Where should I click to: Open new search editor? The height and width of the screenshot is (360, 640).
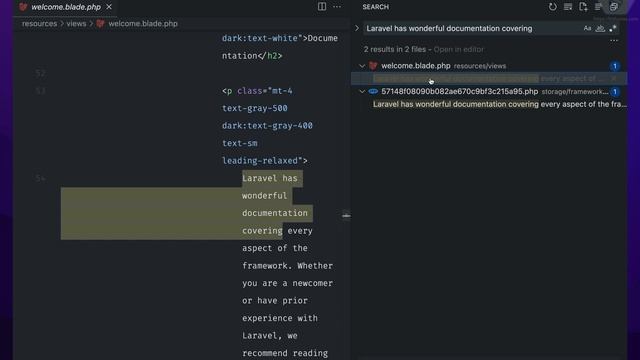coord(583,7)
